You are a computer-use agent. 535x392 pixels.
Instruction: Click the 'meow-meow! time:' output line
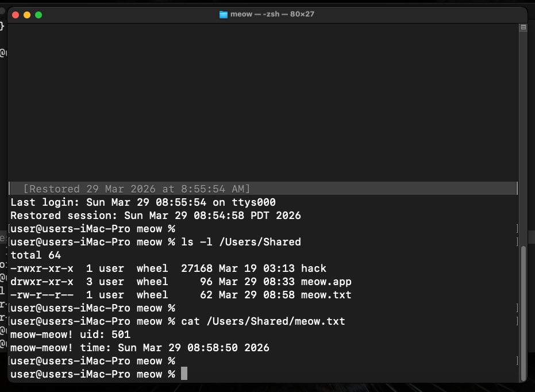(x=140, y=348)
